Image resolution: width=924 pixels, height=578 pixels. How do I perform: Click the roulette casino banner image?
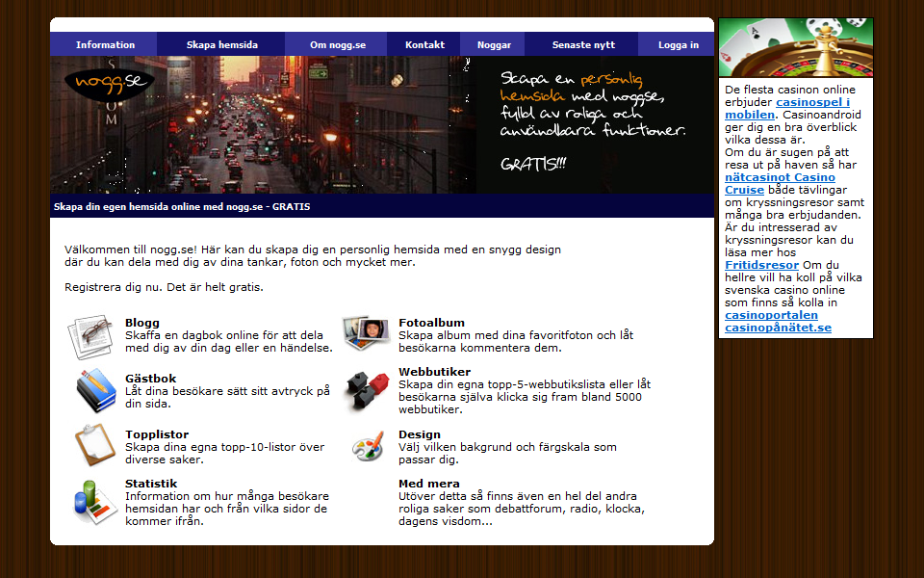point(795,47)
